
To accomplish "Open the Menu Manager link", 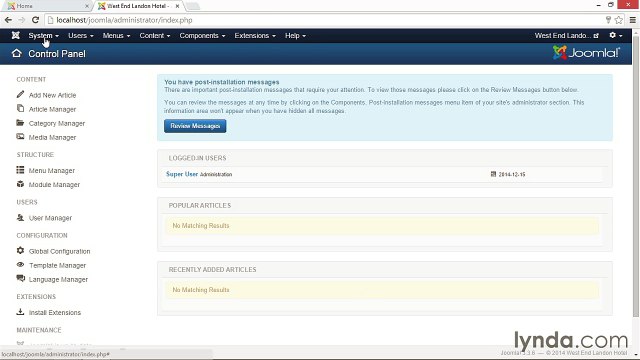I will click(51, 171).
